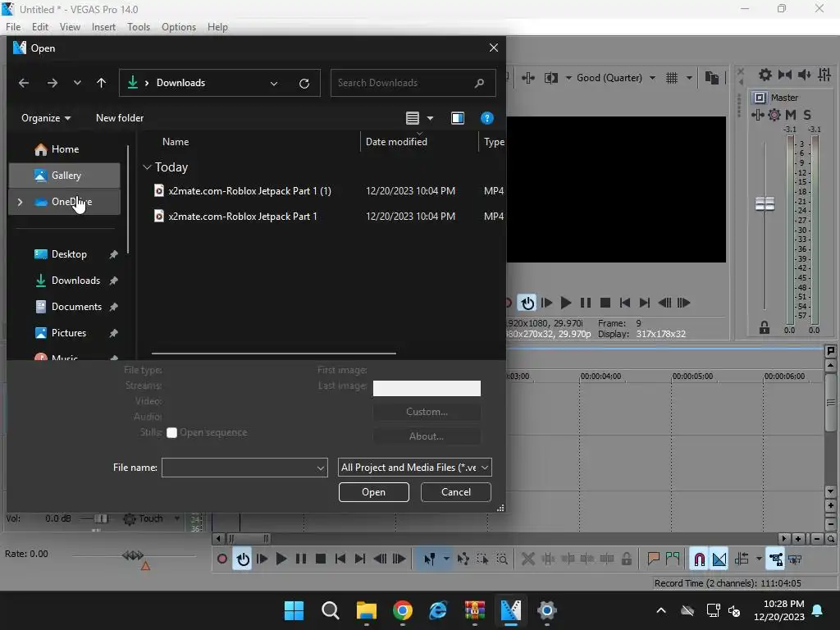840x630 pixels.
Task: Click the Stop button in the video preview
Action: (605, 303)
